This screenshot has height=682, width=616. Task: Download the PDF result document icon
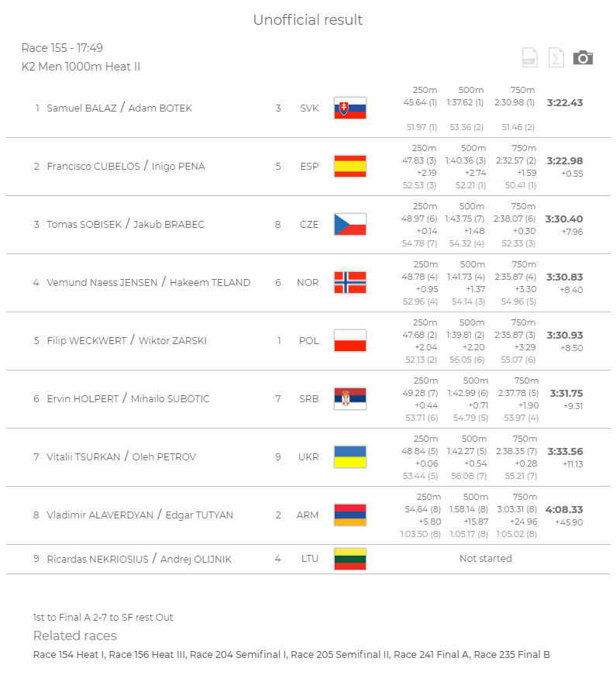coord(529,57)
